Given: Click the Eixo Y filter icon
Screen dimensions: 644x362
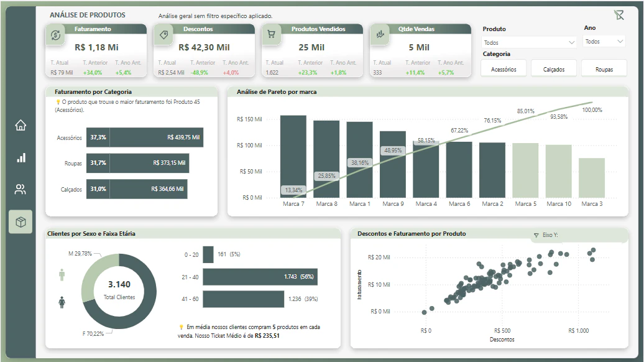Looking at the screenshot, I should pyautogui.click(x=536, y=235).
